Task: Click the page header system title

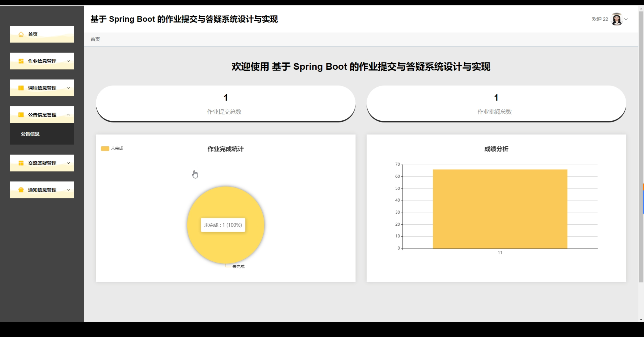Action: tap(184, 19)
